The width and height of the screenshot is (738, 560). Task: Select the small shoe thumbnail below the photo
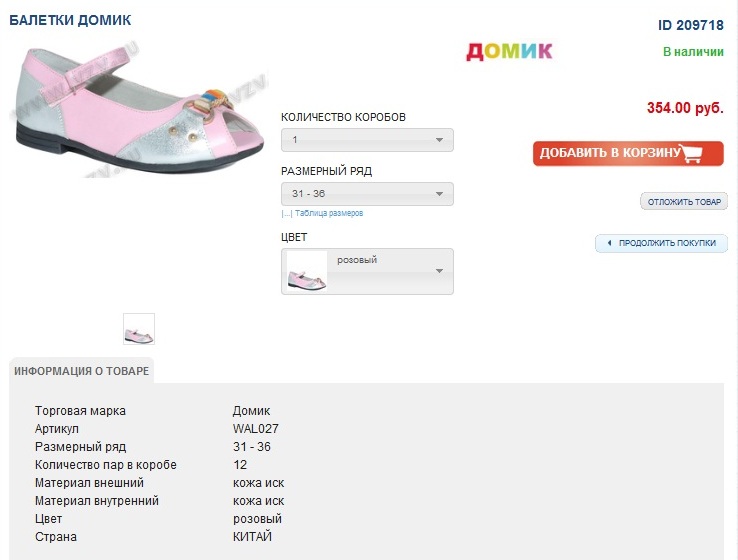tap(139, 329)
